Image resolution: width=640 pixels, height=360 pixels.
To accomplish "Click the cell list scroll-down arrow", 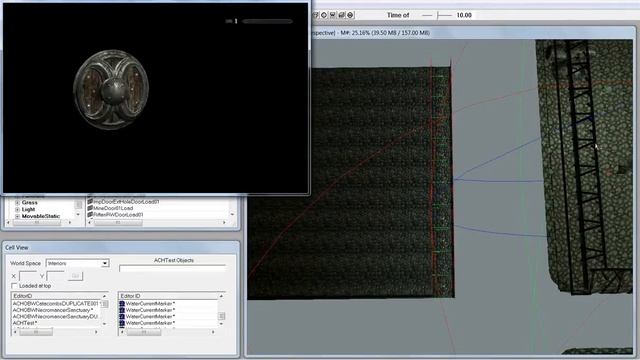I will tap(104, 324).
